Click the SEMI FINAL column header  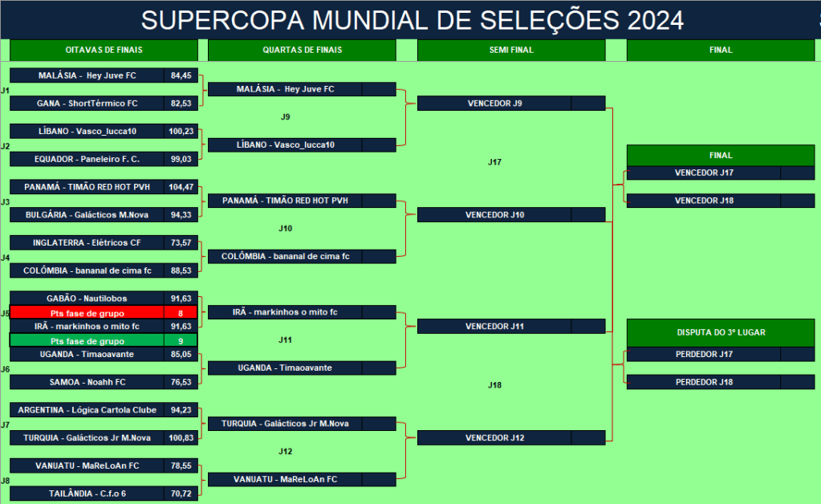511,50
